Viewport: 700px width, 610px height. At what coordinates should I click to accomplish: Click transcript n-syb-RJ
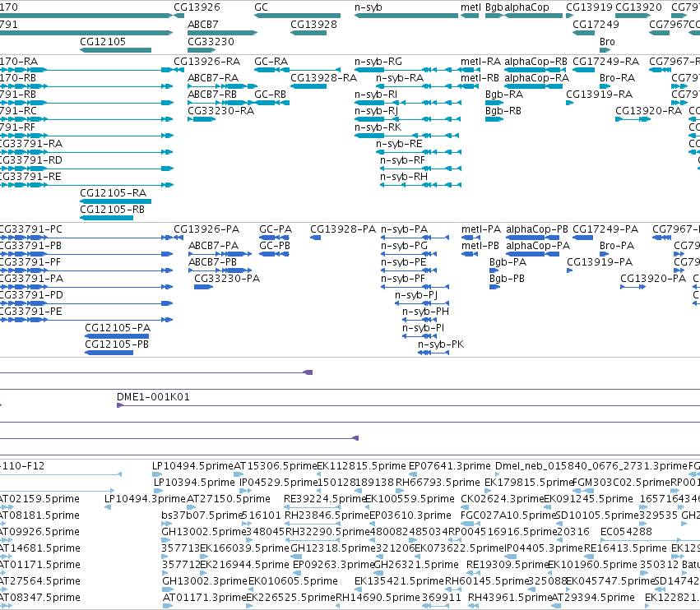(x=377, y=111)
